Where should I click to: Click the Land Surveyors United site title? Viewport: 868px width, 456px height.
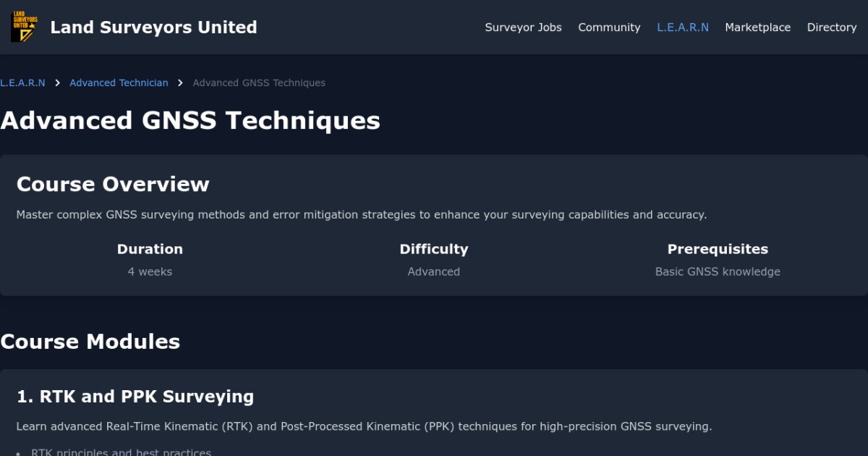[153, 28]
